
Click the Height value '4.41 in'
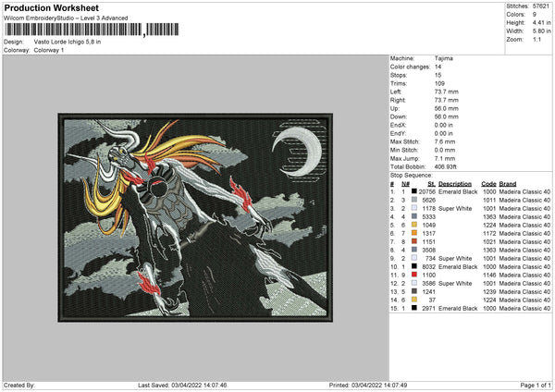541,22
